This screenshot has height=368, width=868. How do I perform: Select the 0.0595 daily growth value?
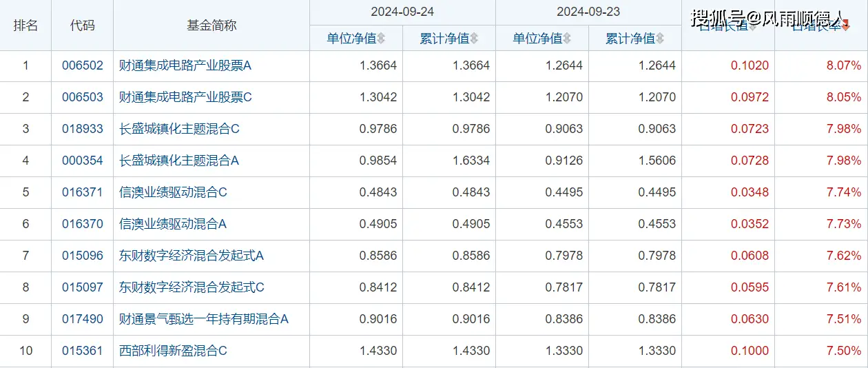(x=750, y=287)
